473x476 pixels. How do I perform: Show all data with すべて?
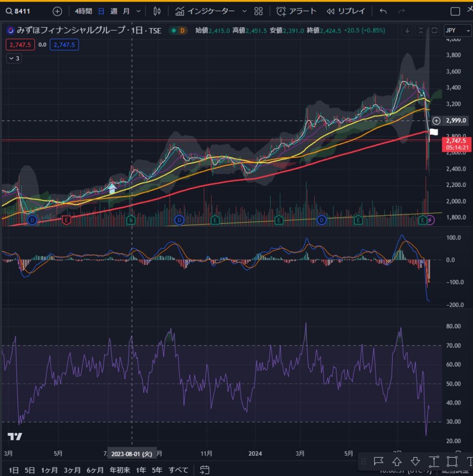coord(178,470)
